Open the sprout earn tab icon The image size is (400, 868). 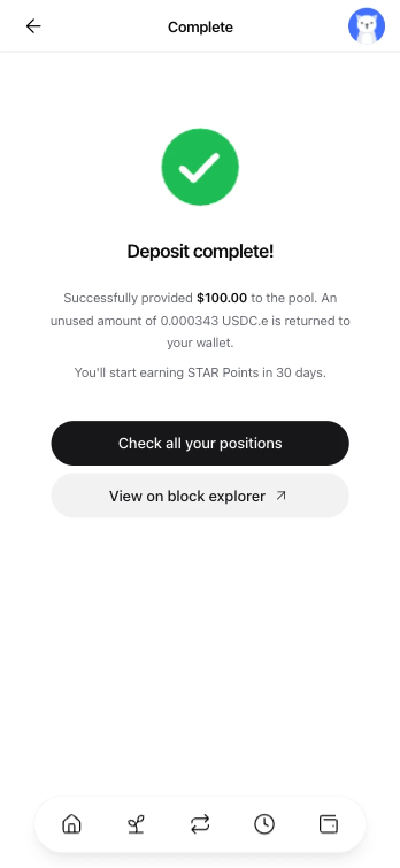[136, 824]
